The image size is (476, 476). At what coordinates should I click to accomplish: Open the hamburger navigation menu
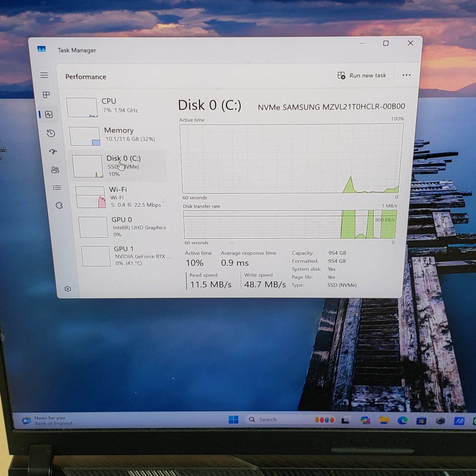(x=44, y=75)
